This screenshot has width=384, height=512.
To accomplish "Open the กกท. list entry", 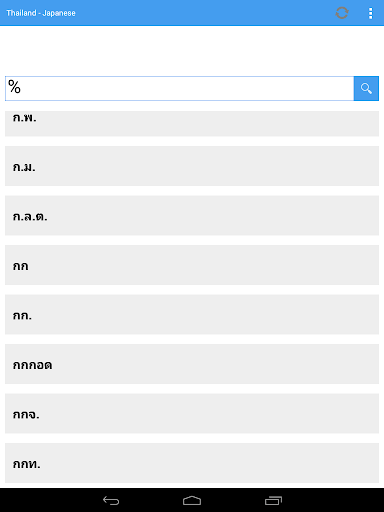I will pos(192,463).
